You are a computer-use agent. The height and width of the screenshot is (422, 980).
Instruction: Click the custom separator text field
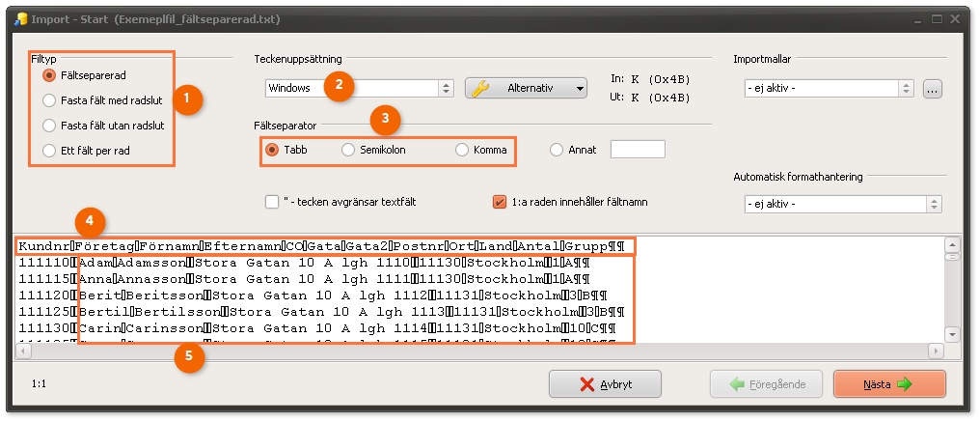(x=638, y=150)
